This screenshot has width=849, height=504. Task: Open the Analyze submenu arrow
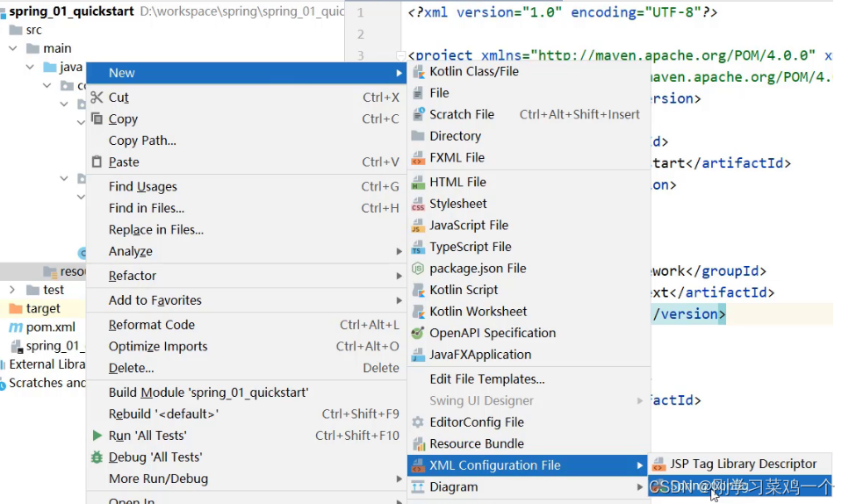[x=399, y=252]
